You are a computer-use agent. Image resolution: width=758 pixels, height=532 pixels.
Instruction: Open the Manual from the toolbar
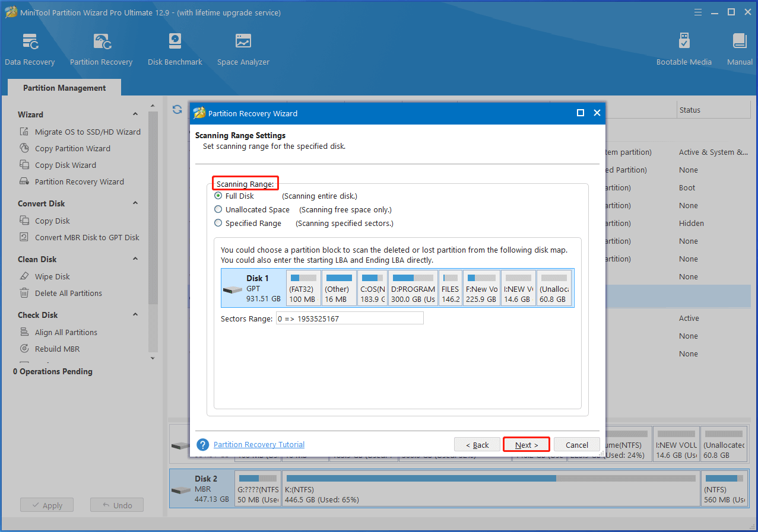click(x=740, y=49)
